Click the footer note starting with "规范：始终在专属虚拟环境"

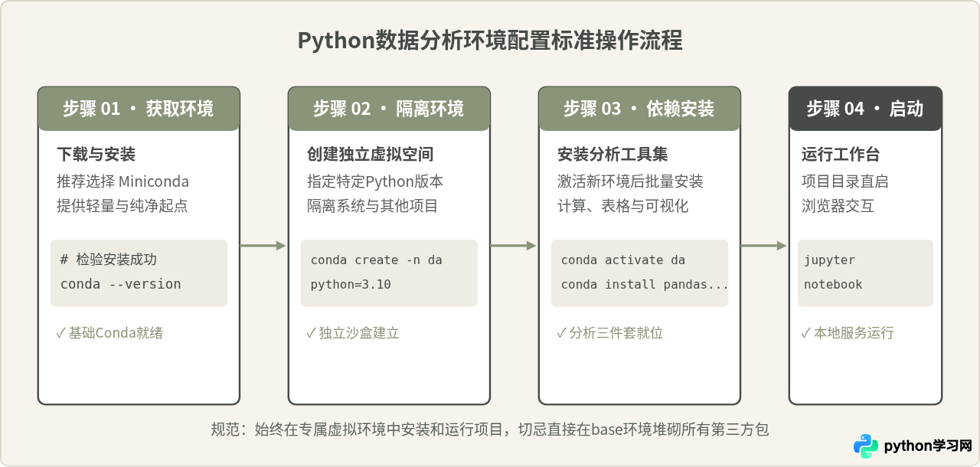pos(490,429)
